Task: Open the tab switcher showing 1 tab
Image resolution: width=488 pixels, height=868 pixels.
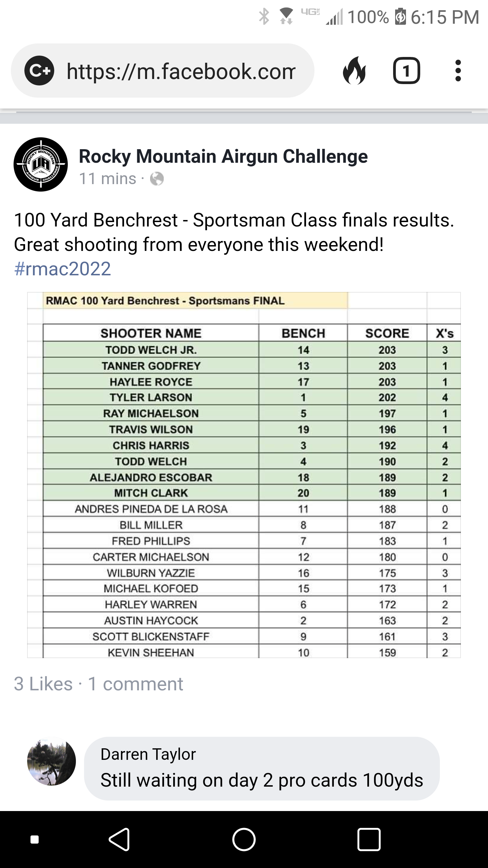Action: [406, 71]
